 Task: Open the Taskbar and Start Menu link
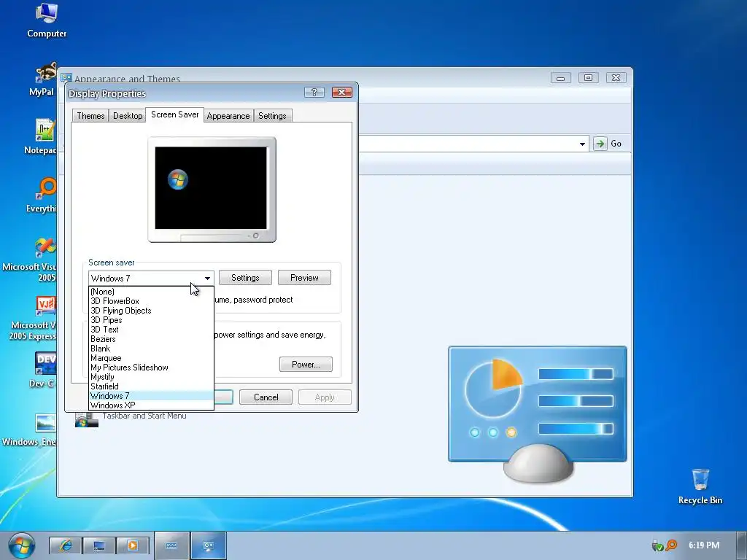[144, 416]
